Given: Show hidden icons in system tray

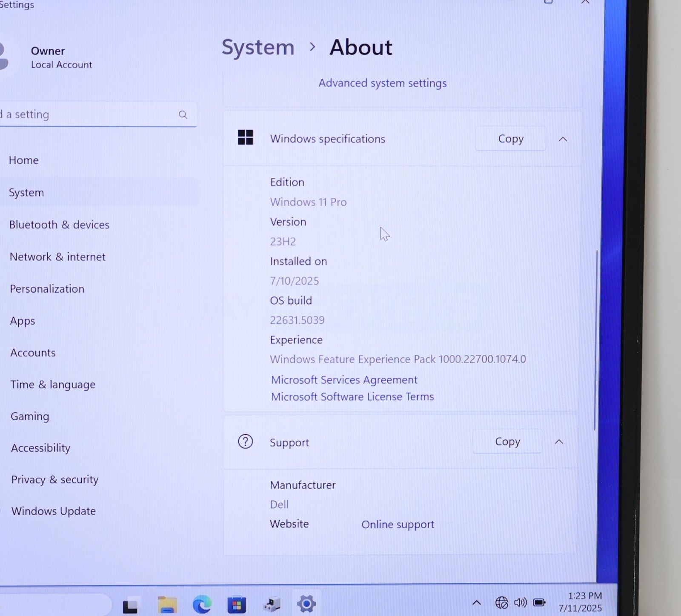Looking at the screenshot, I should (477, 602).
